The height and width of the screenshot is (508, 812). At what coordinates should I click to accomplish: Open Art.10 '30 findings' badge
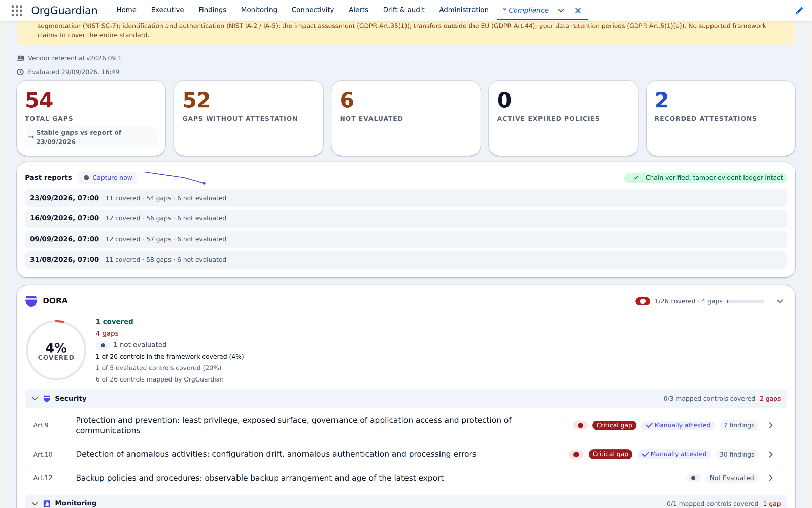click(737, 454)
